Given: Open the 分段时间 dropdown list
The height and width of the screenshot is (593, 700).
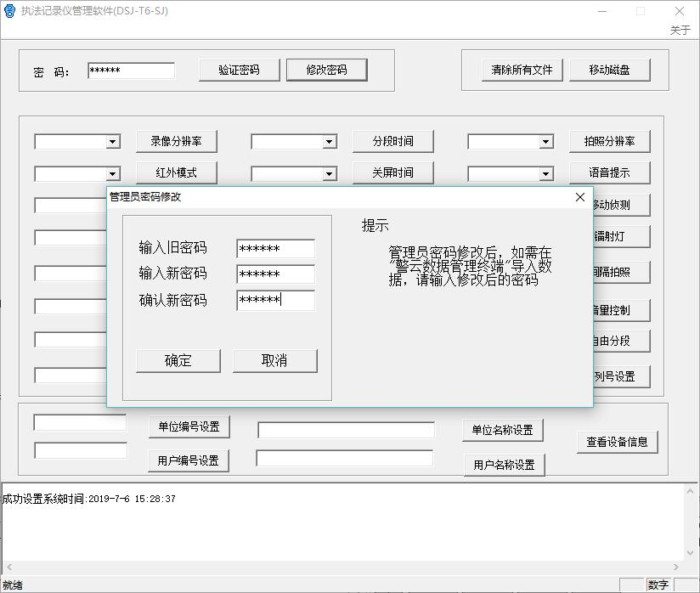Looking at the screenshot, I should point(330,142).
